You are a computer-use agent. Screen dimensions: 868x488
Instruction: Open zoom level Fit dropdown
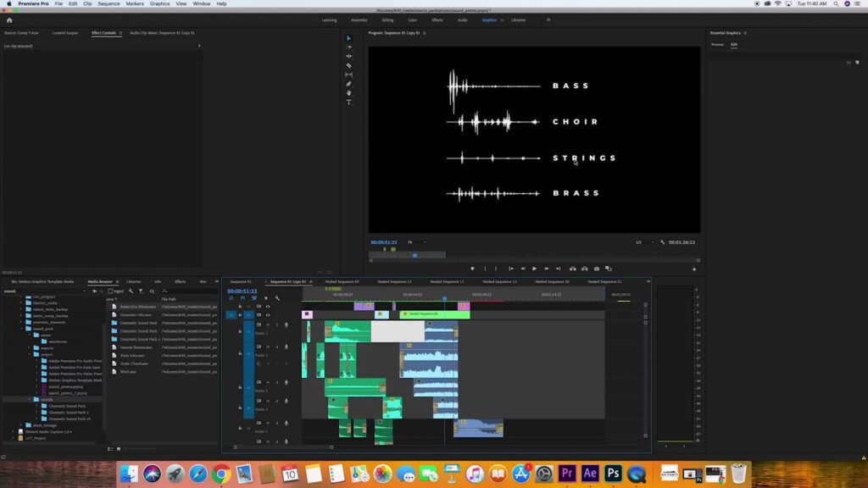tap(417, 242)
